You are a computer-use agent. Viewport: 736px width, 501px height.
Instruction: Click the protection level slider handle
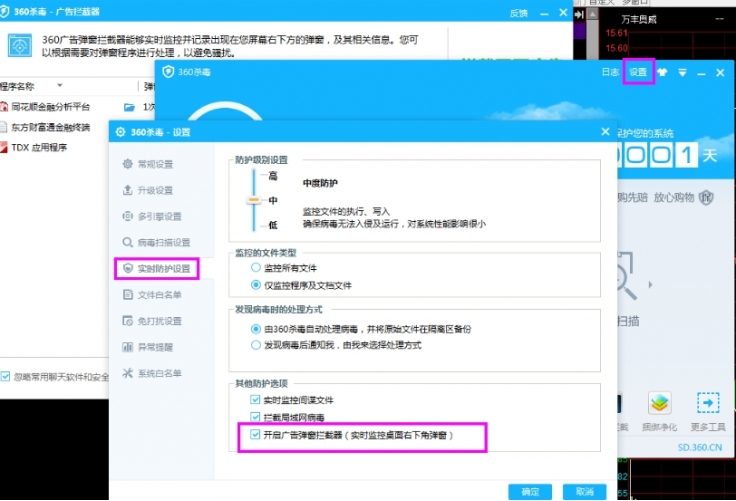pyautogui.click(x=253, y=200)
